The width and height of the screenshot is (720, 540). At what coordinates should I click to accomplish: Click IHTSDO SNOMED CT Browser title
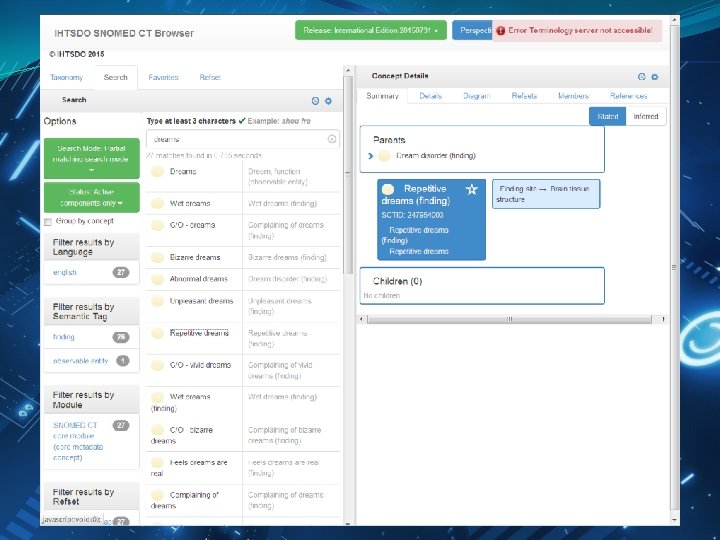click(124, 34)
